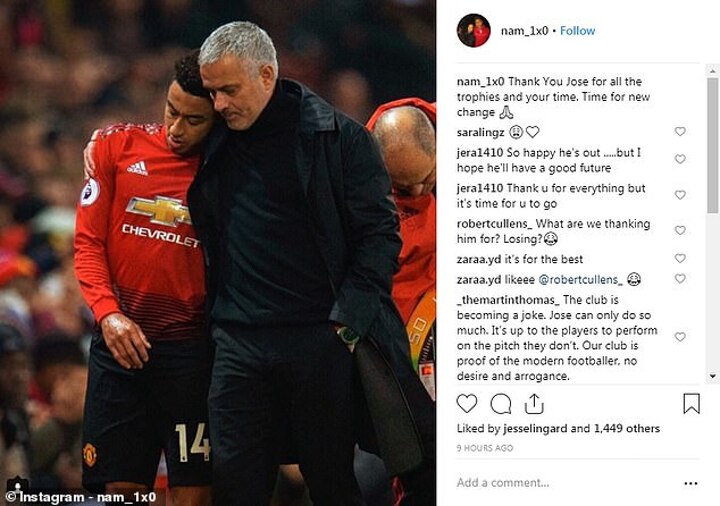Share the post via upload arrow icon

tap(534, 404)
